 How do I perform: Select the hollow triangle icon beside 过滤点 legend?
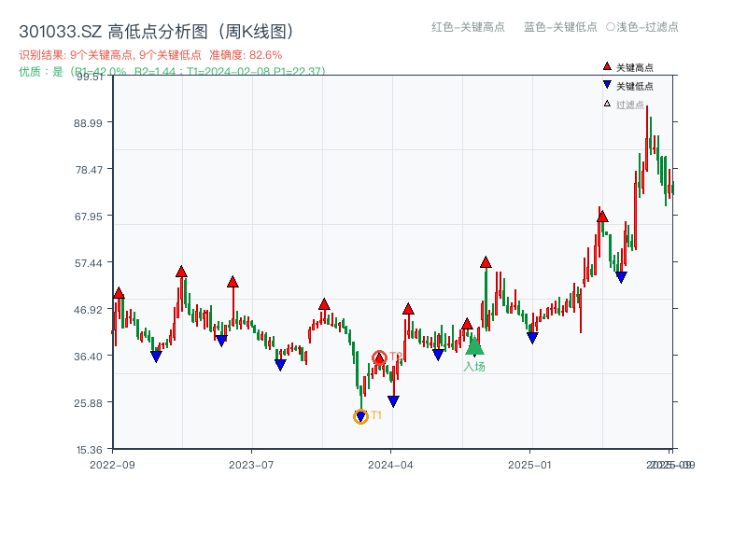point(607,104)
